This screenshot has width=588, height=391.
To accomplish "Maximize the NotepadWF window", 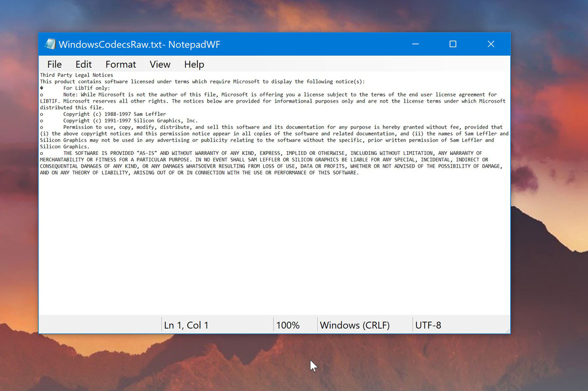I will pos(453,44).
